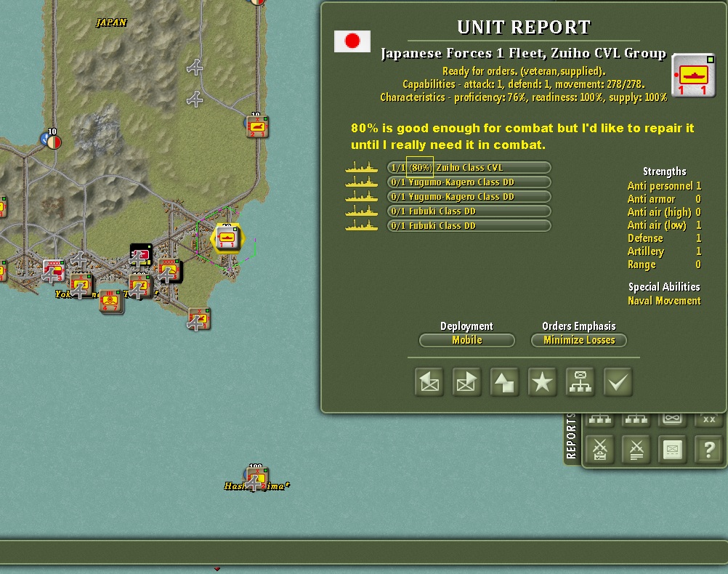Screen dimensions: 728x574
Task: Click the Japanese flag in the Unit Report
Action: point(352,41)
